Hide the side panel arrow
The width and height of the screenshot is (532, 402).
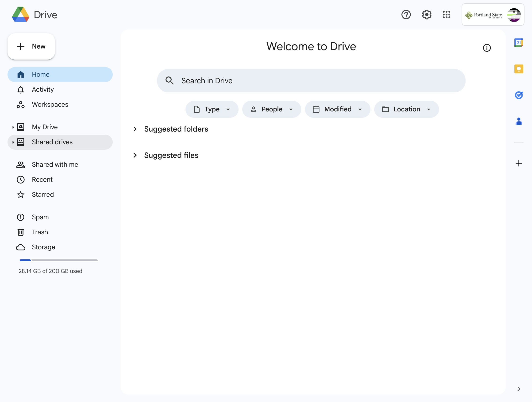(x=519, y=389)
